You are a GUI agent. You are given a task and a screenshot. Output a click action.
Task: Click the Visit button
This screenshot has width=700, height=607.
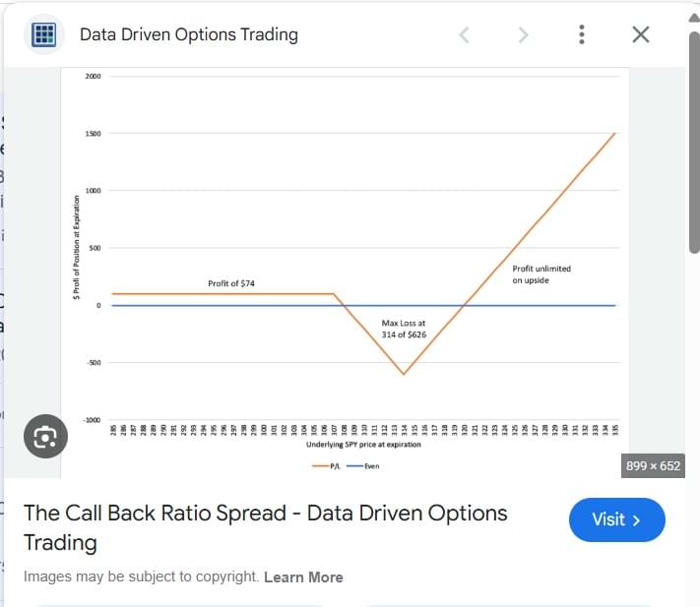(x=616, y=519)
